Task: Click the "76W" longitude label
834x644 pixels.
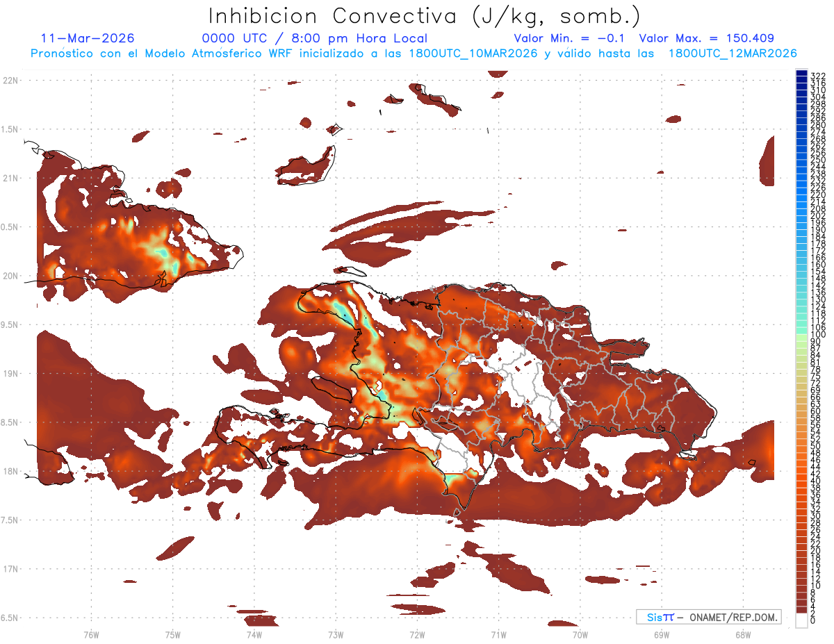Action: [x=91, y=634]
